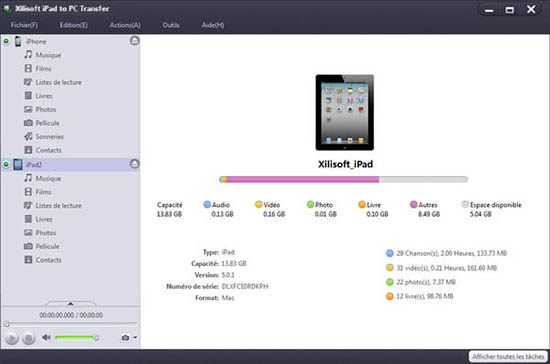
Task: Open Listes de lecture under iPhone
Action: 53,82
